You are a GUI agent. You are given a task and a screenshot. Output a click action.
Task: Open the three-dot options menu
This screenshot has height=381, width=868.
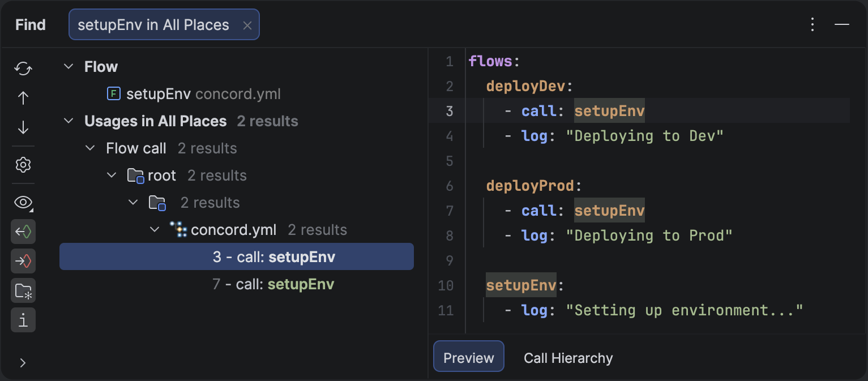click(813, 24)
